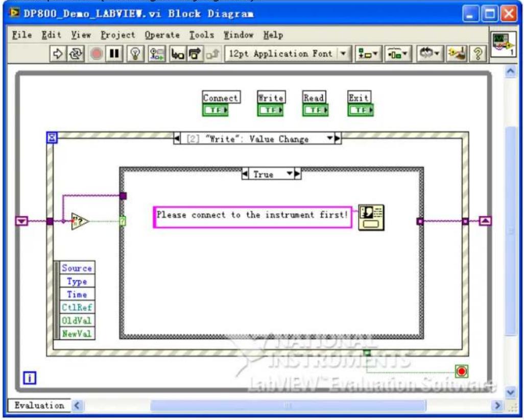Select NewVal in event data node
524x420 pixels.
tap(77, 333)
